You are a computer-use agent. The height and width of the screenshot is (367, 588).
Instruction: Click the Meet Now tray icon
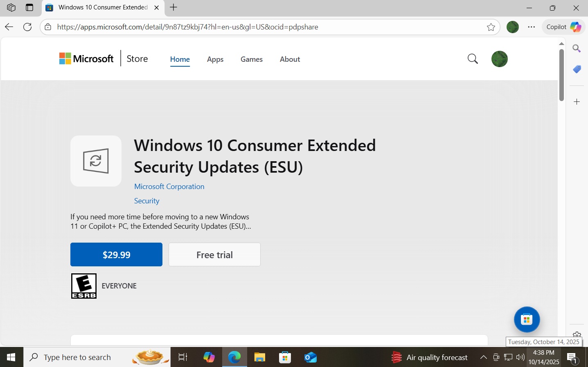tap(496, 357)
